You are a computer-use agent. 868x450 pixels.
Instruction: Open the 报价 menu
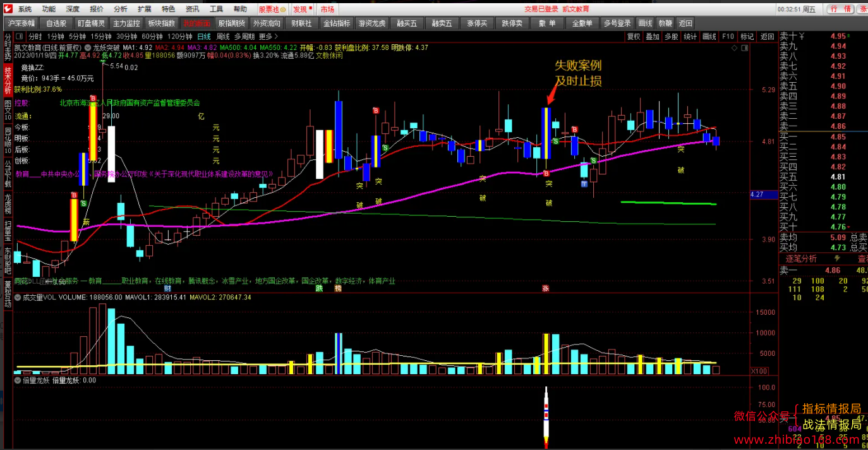[x=97, y=9]
